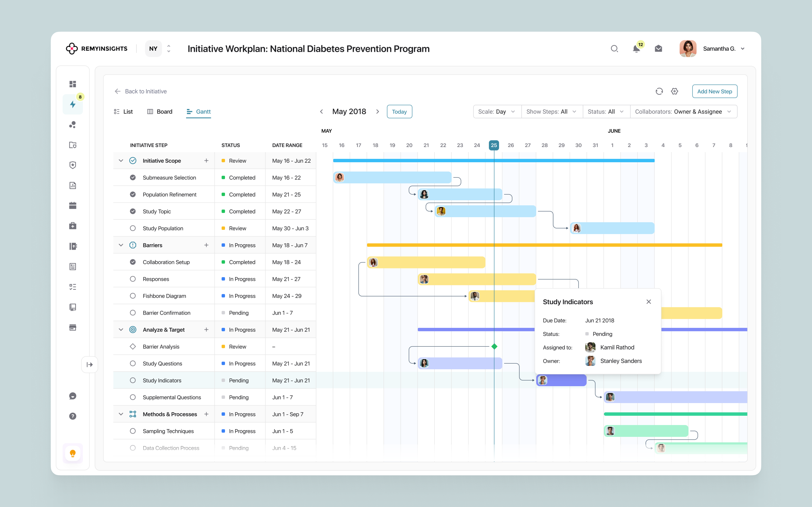Collapse the Barriers group chevron
This screenshot has width=812, height=507.
(x=121, y=245)
